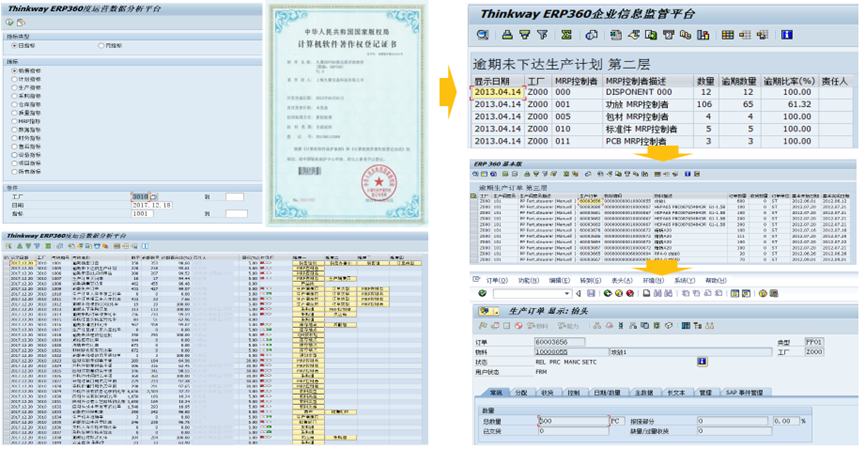The width and height of the screenshot is (865, 449).
Task: Click the green Enter checkmark in the order window
Action: [x=483, y=293]
